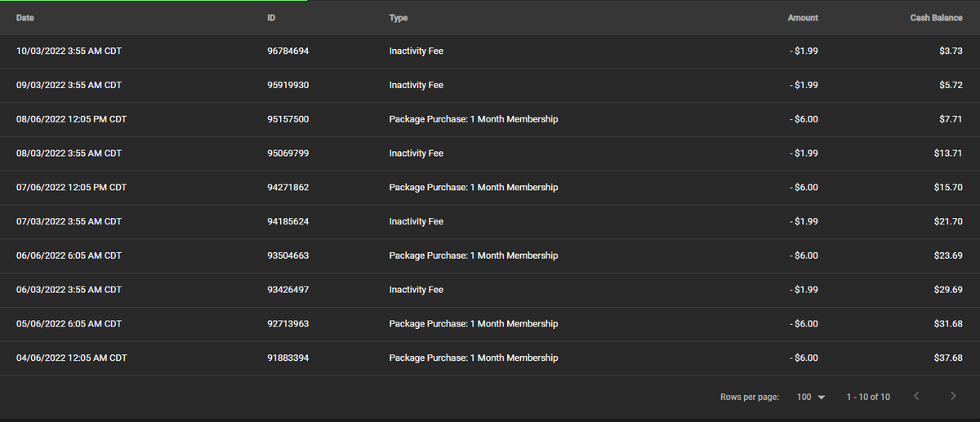
Task: Click the $23.69 cash balance value
Action: tap(948, 255)
